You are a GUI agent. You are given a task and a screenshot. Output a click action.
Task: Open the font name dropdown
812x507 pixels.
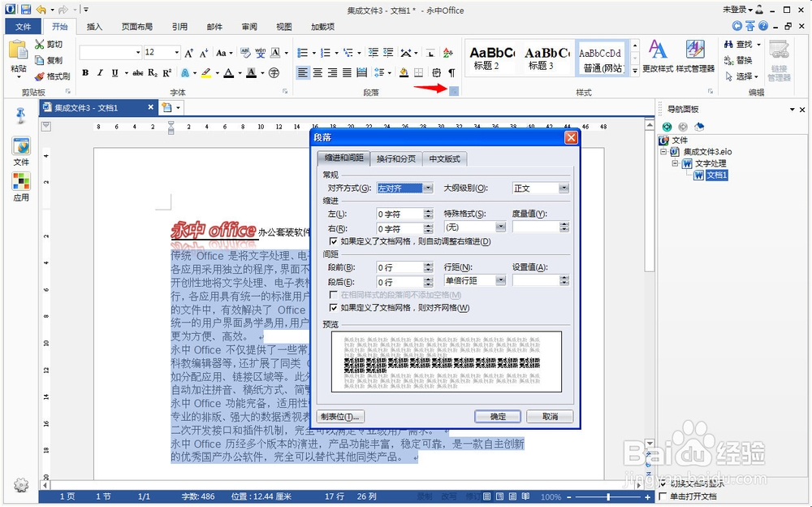[138, 52]
